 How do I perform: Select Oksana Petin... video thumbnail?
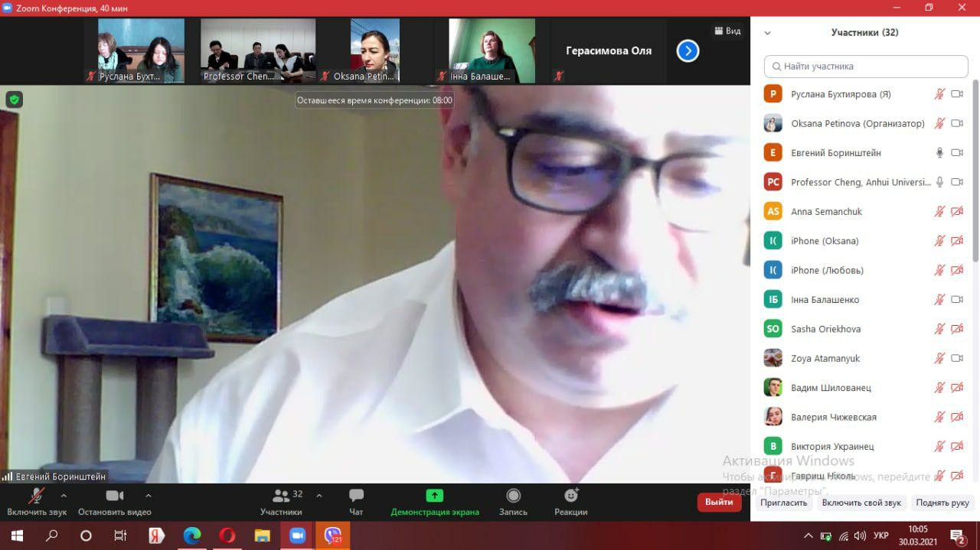click(374, 50)
